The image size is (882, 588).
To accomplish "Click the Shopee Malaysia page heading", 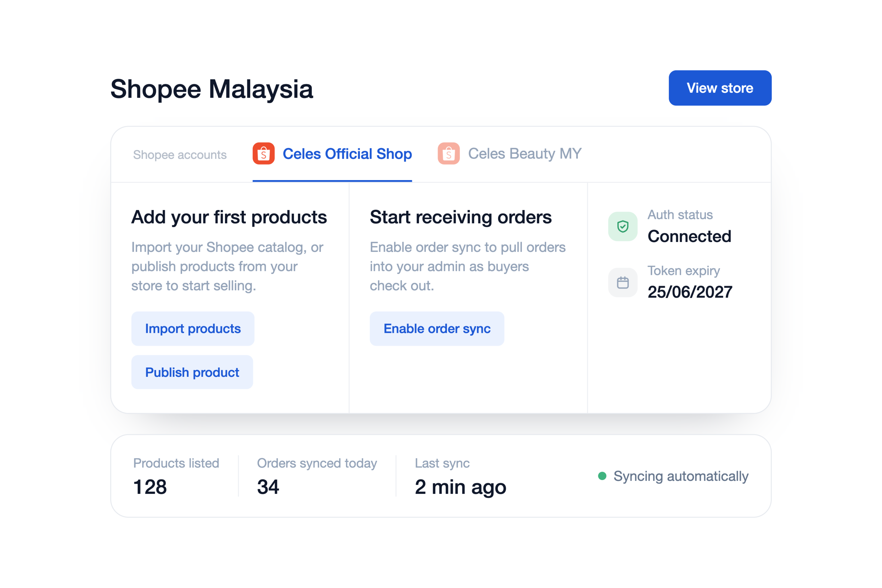I will pyautogui.click(x=212, y=89).
